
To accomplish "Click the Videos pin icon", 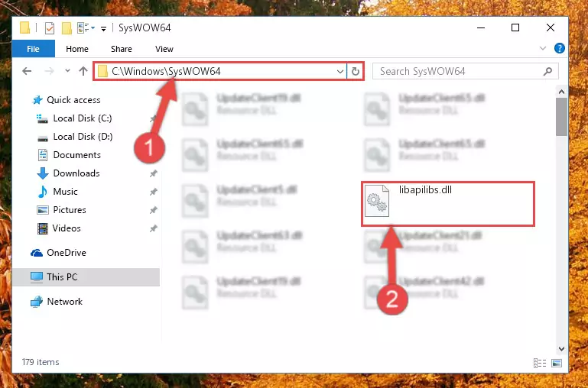I will tap(154, 228).
